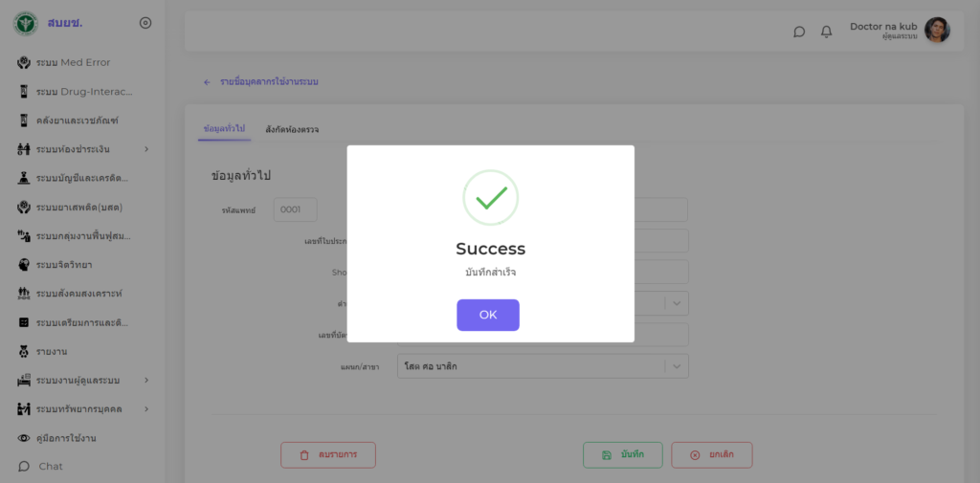Click the รหัสแพทย์ input field

pyautogui.click(x=295, y=209)
